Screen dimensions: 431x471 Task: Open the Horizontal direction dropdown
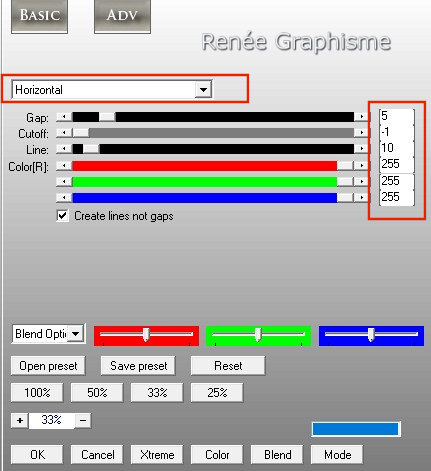[203, 90]
